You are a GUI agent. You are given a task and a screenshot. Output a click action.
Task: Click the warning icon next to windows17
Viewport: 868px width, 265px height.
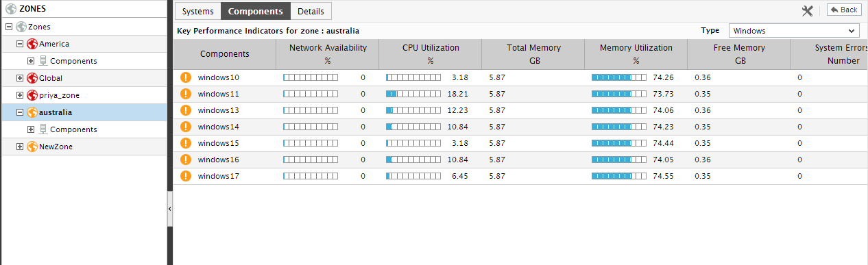[185, 176]
